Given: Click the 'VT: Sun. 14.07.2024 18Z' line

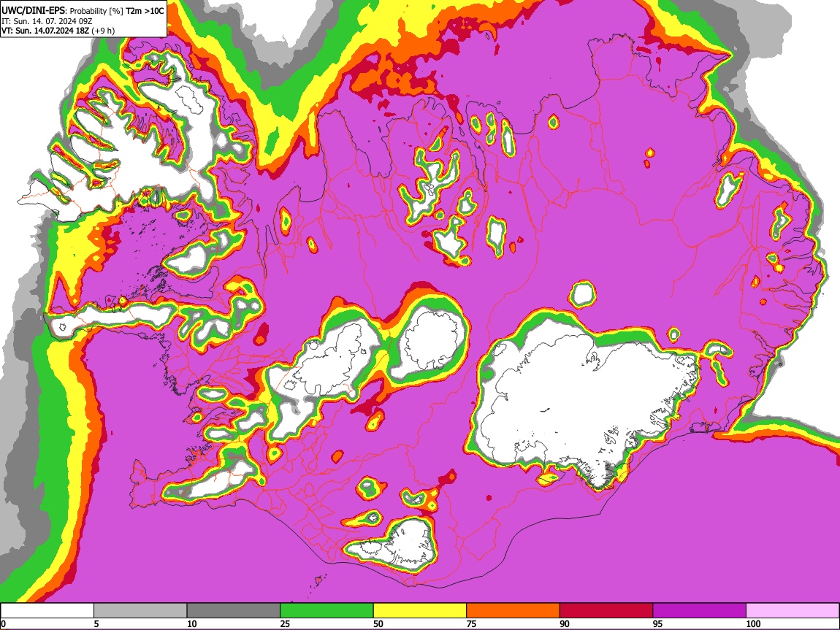Looking at the screenshot, I should [x=45, y=31].
